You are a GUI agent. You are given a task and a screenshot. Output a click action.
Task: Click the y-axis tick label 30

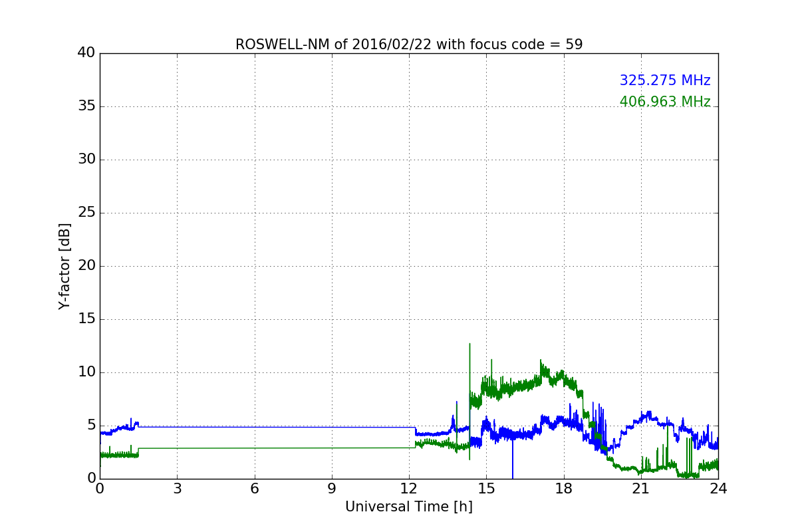coord(86,160)
